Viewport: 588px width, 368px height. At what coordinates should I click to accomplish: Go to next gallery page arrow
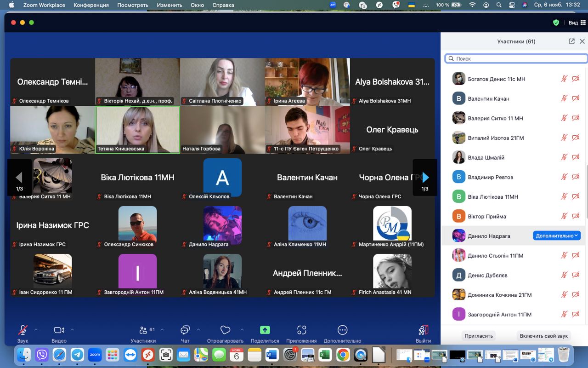pos(425,178)
